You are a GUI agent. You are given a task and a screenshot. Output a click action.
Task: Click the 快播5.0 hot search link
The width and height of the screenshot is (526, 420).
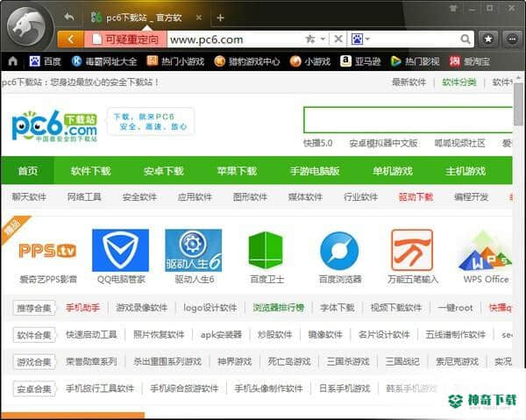(x=318, y=143)
